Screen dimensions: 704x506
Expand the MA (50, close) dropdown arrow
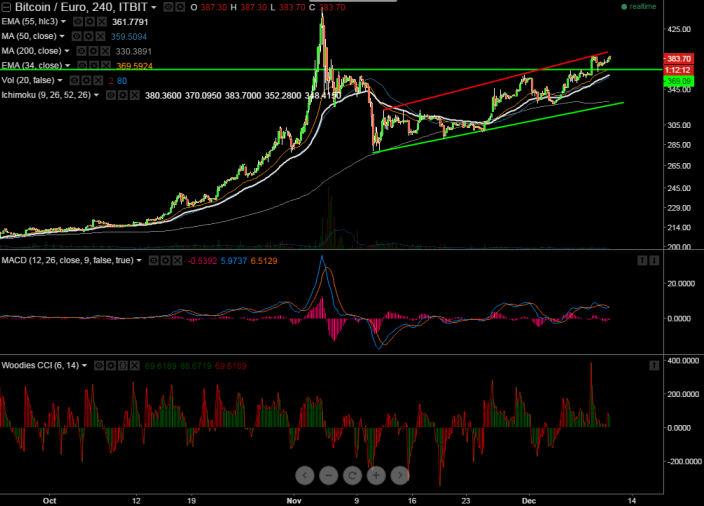[62, 36]
